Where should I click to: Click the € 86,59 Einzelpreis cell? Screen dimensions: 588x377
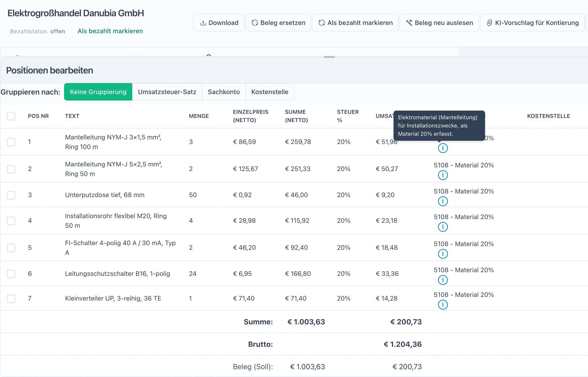click(244, 142)
